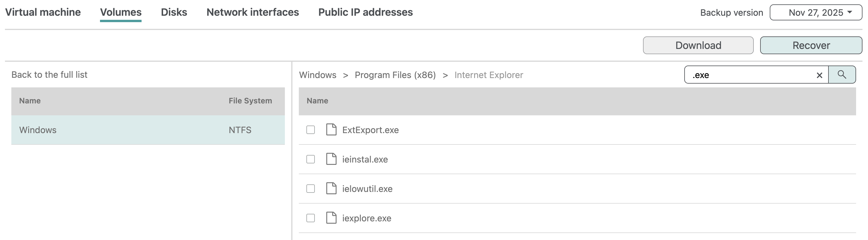Select the ieinstal.exe checkbox
The width and height of the screenshot is (868, 240).
[310, 159]
